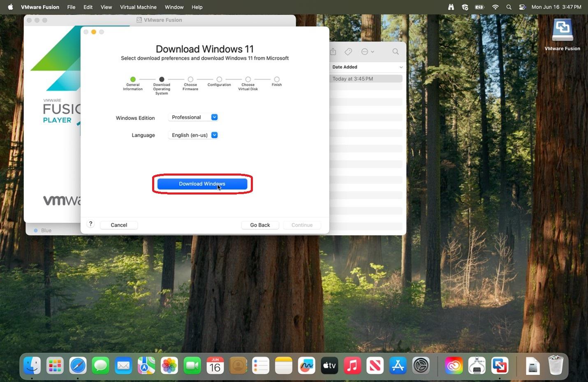Open the Language dropdown
Screen dimensions: 588x382
click(193, 135)
